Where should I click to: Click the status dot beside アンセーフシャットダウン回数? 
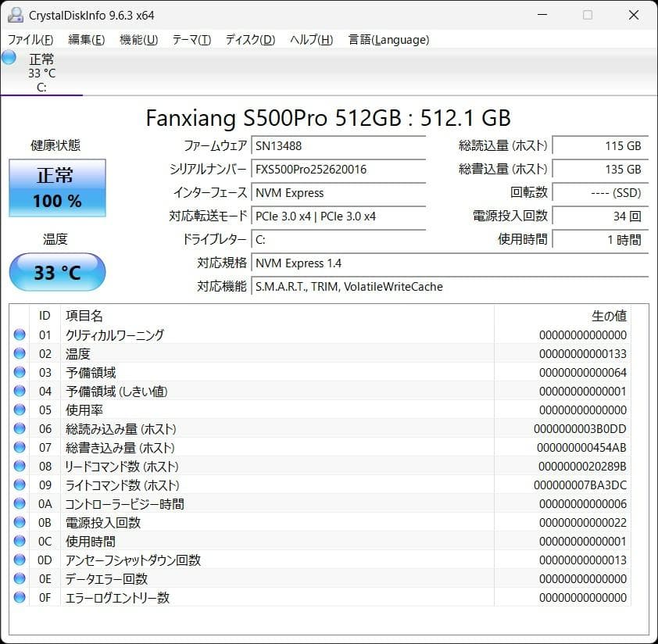20,560
